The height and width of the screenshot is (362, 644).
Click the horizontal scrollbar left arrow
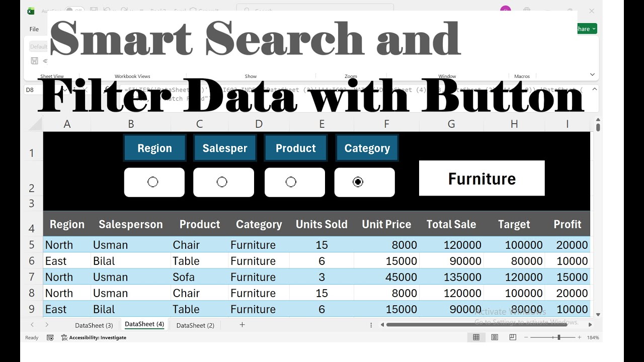pos(382,325)
